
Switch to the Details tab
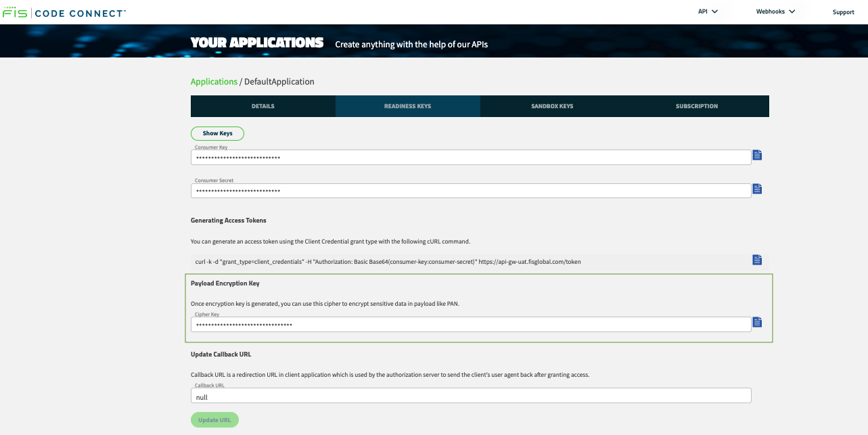pos(262,106)
